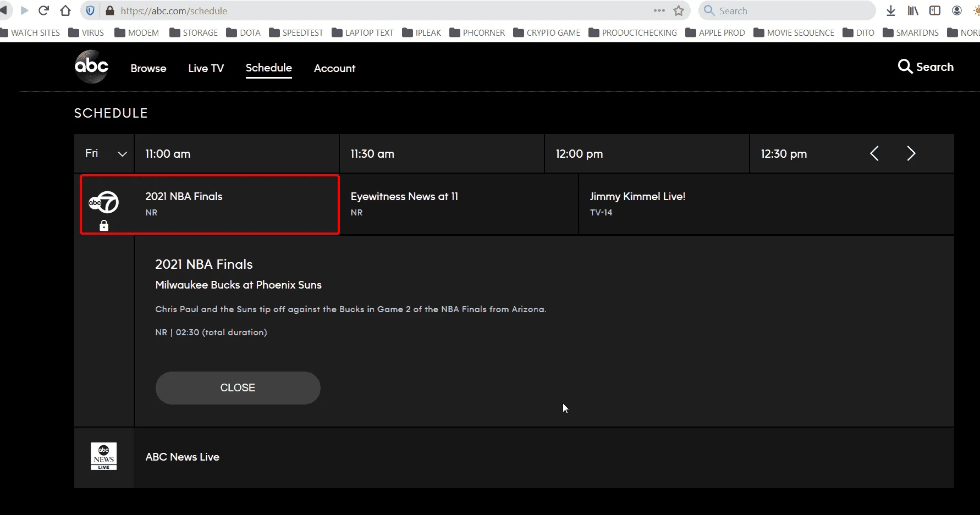Open page actions three-dot menu
The height and width of the screenshot is (515, 980).
659,10
